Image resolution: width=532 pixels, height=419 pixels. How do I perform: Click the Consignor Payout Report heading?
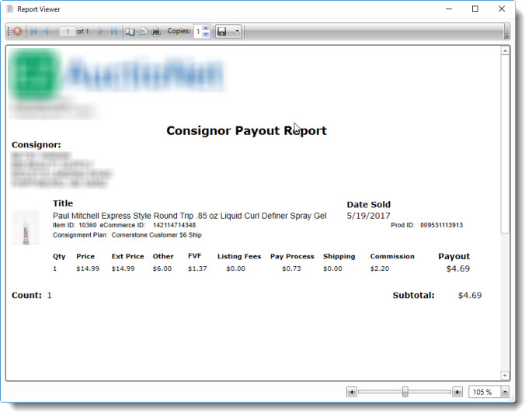[246, 130]
